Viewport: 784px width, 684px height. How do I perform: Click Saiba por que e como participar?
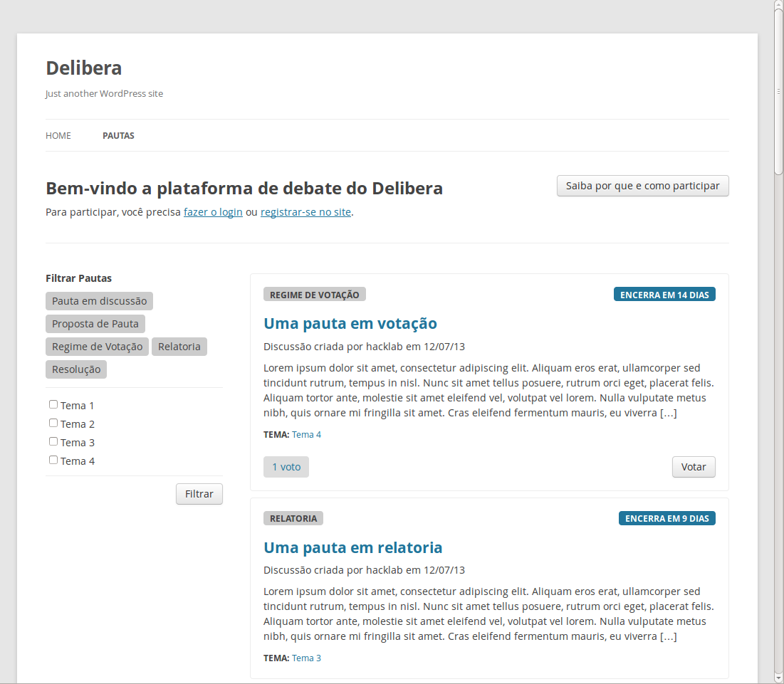click(x=642, y=186)
